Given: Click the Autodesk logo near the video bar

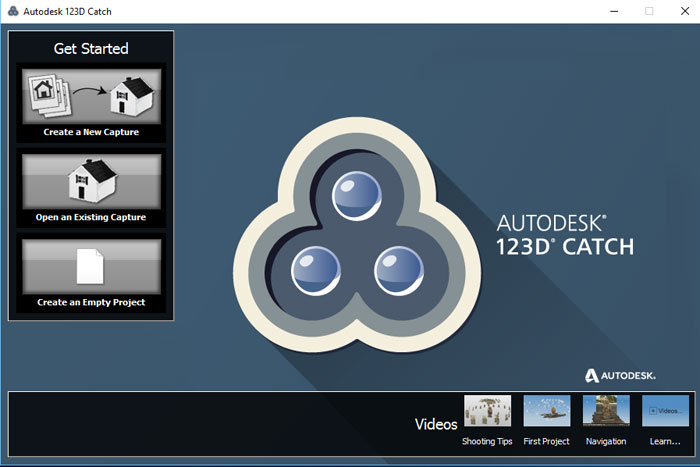Looking at the screenshot, I should pos(620,375).
